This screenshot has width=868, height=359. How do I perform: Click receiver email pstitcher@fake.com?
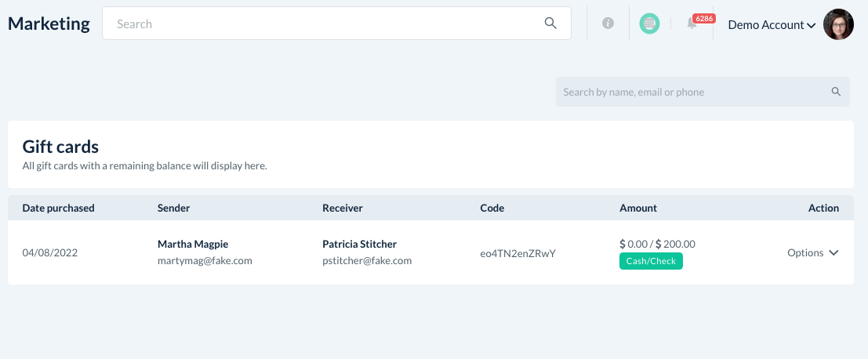(x=367, y=261)
